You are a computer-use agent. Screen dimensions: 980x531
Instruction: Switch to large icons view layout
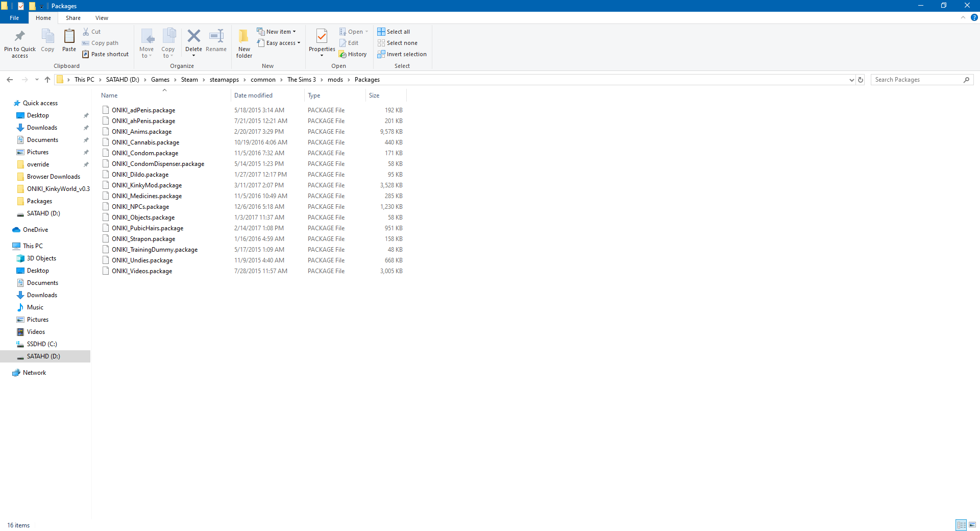point(972,525)
